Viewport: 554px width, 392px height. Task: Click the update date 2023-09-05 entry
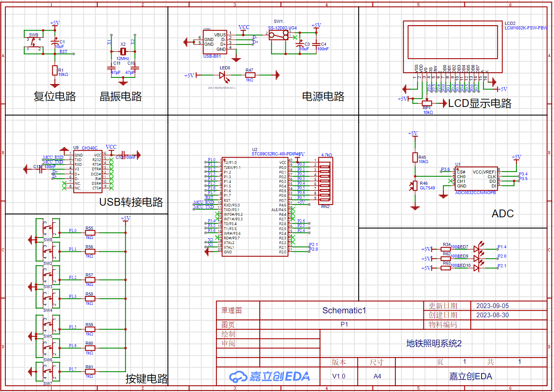coord(492,306)
